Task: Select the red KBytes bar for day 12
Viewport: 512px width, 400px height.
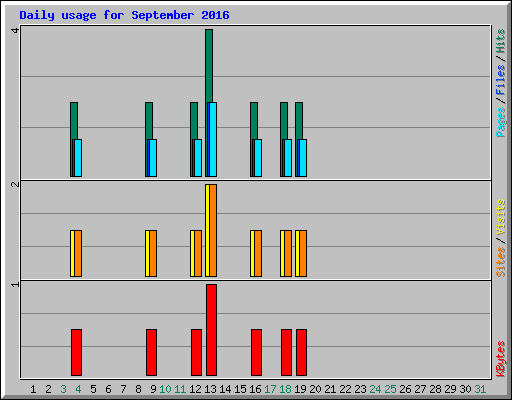Action: [196, 352]
